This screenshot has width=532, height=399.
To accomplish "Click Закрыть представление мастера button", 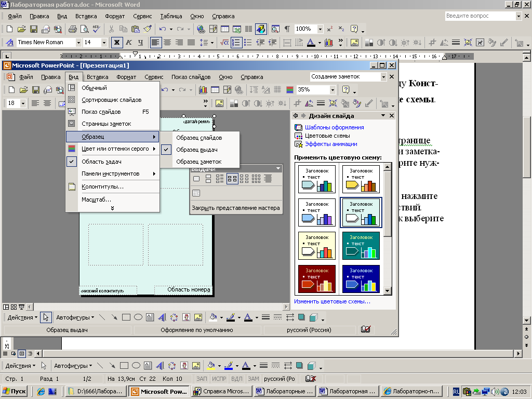I will click(236, 208).
